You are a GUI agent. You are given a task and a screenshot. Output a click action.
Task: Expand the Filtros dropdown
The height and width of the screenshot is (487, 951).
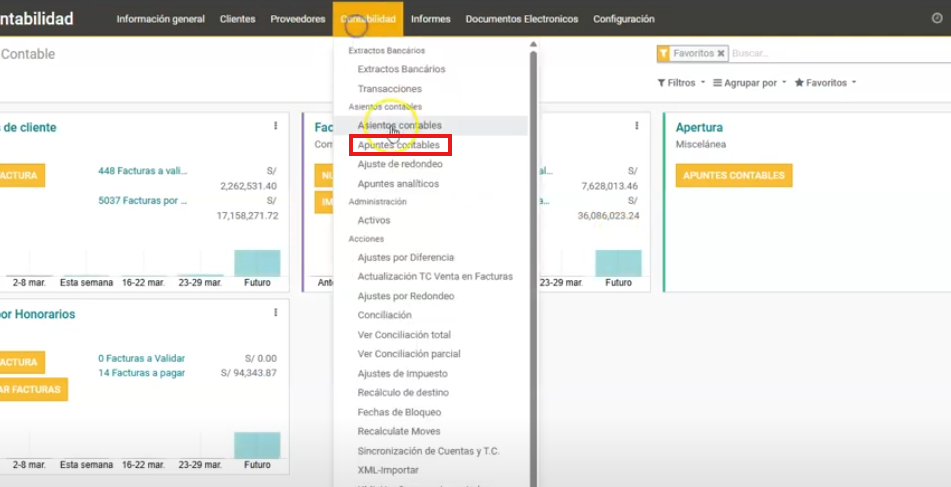681,83
